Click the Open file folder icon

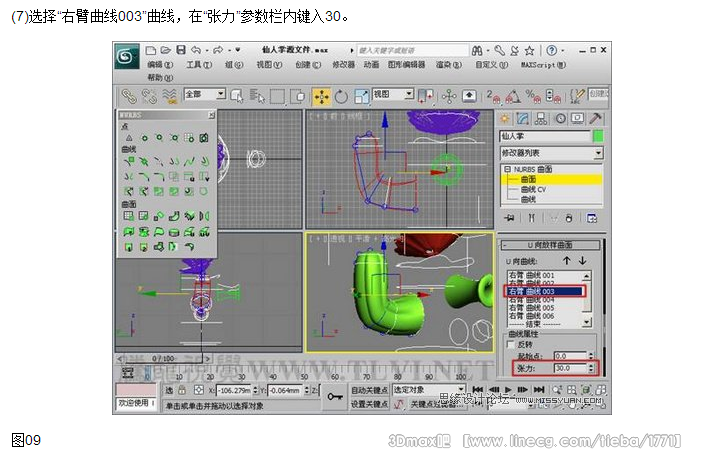click(166, 50)
